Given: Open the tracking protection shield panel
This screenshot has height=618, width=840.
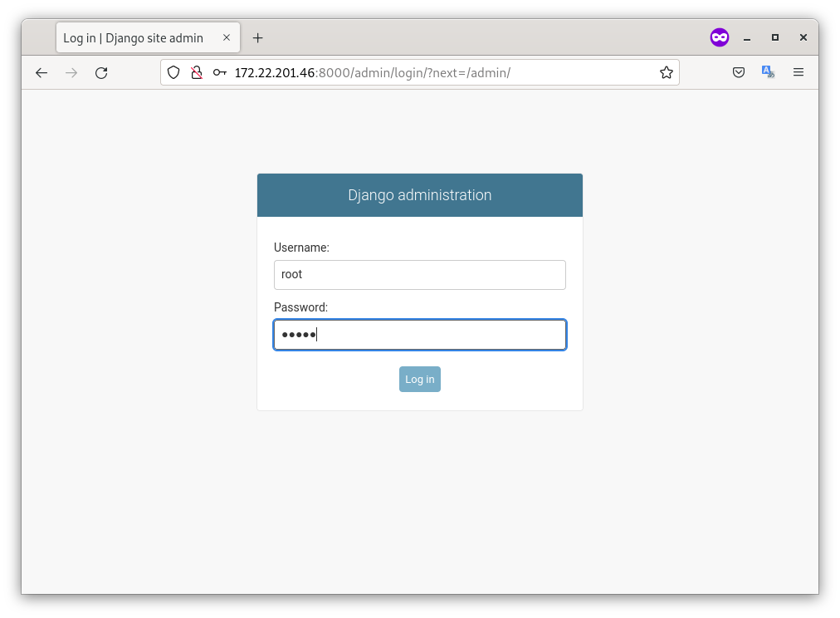Looking at the screenshot, I should tap(173, 73).
